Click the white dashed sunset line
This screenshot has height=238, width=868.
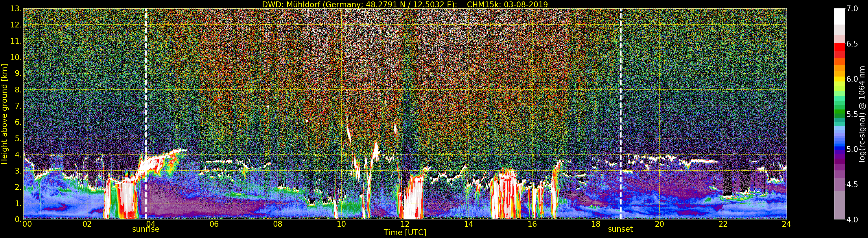click(621, 114)
